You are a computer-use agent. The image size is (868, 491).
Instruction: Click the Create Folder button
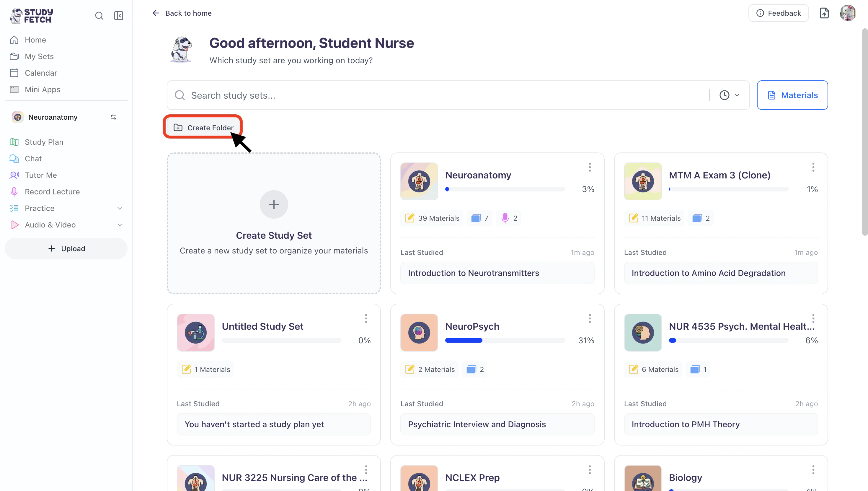point(203,127)
